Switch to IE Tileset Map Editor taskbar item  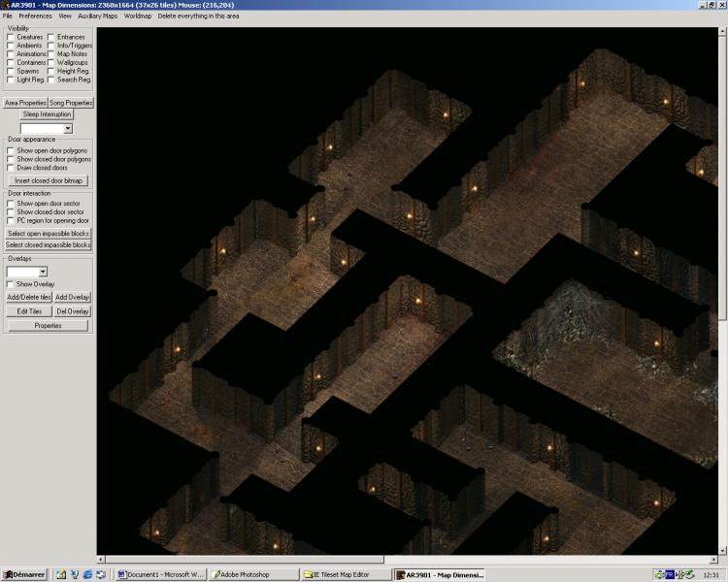coord(346,574)
